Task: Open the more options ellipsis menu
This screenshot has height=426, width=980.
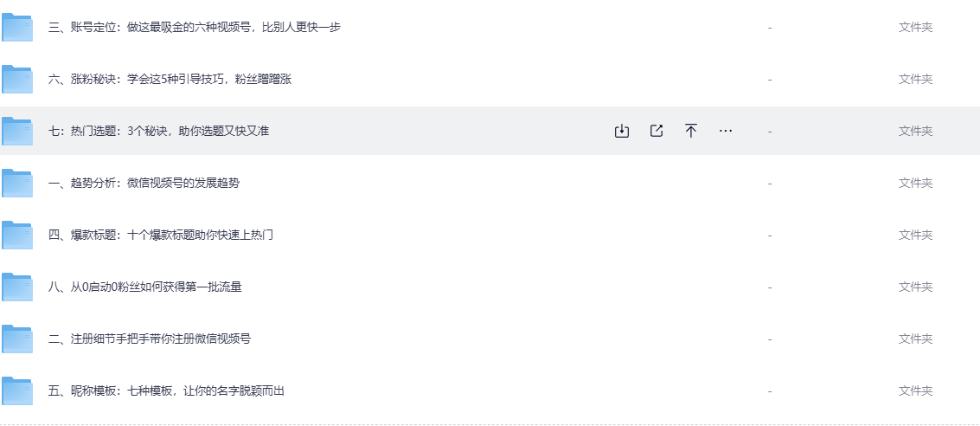Action: pos(726,131)
